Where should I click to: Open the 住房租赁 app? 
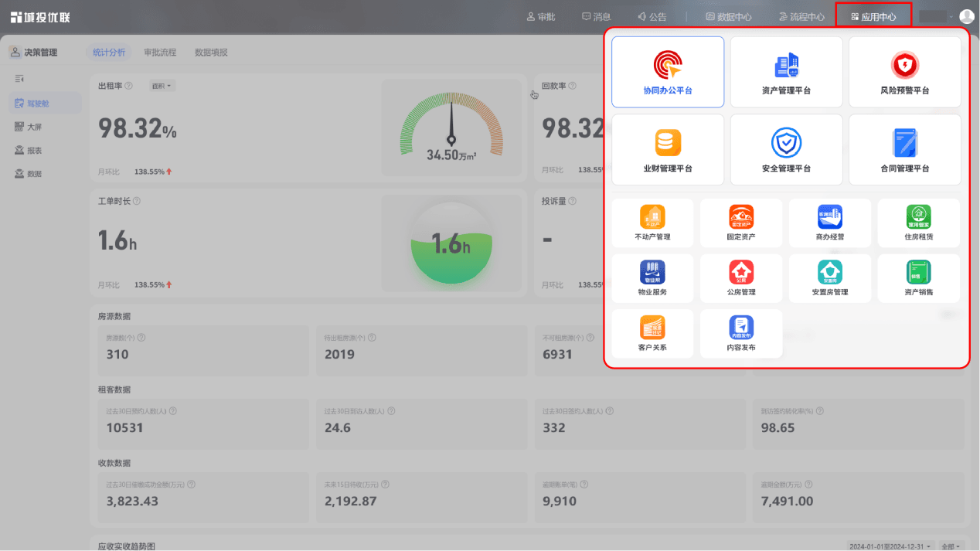coord(918,223)
